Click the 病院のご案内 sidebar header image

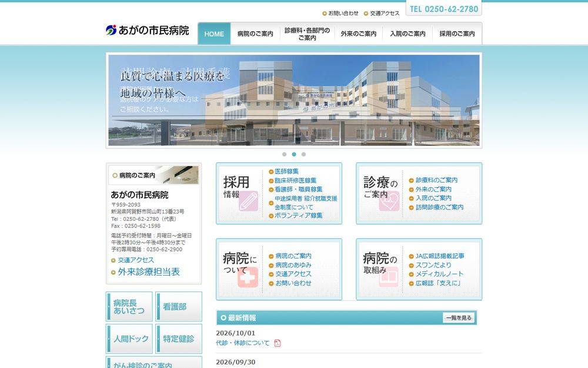153,175
